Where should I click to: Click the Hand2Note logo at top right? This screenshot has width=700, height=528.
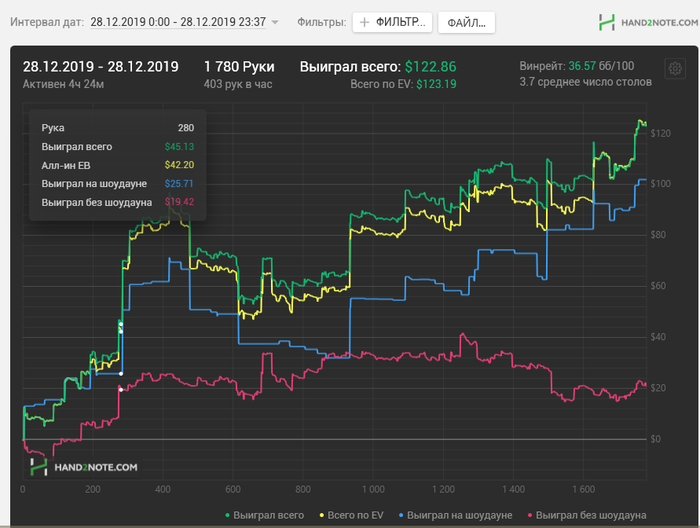tap(649, 22)
